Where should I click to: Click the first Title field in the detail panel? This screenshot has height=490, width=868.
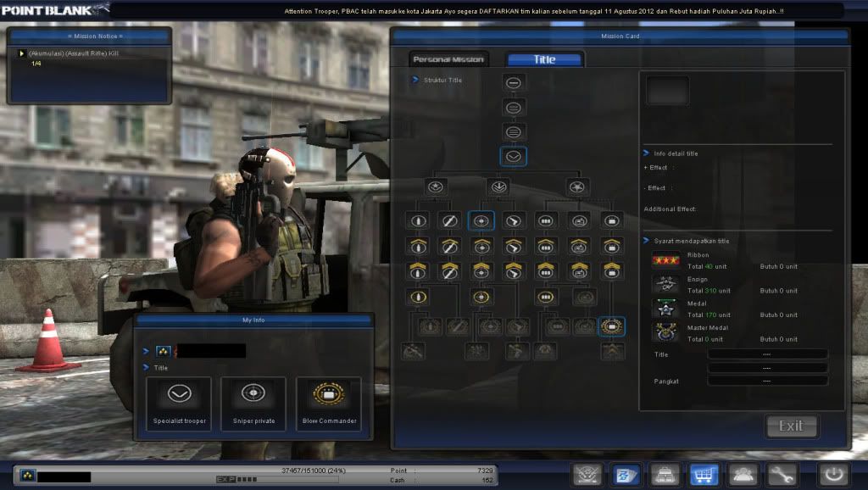(767, 354)
